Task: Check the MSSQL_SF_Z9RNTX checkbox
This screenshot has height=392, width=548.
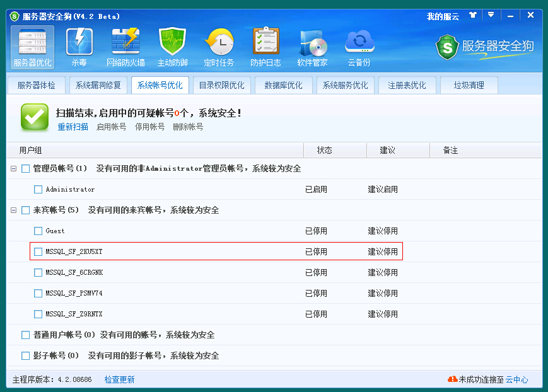Action: coord(38,314)
